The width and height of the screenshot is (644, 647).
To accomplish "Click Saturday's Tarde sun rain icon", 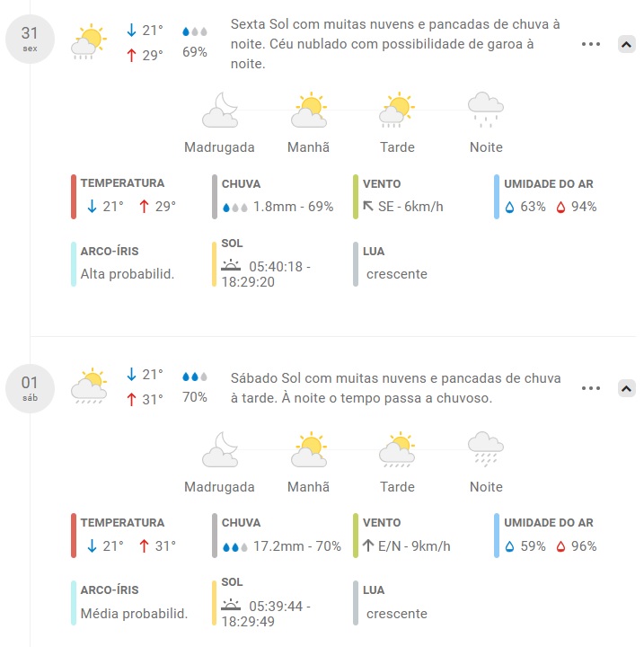I will pyautogui.click(x=397, y=450).
